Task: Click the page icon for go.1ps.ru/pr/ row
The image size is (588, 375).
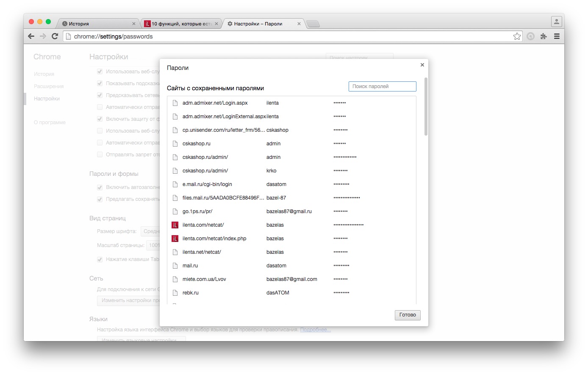Action: click(x=175, y=211)
